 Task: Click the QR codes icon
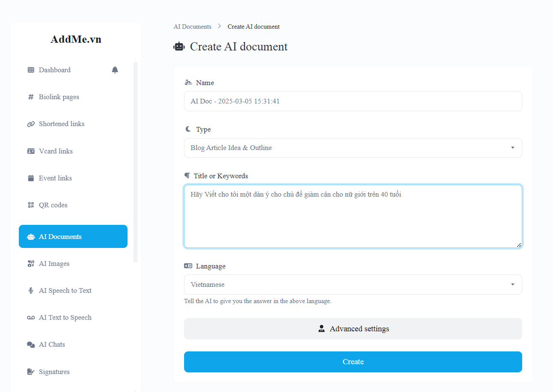click(31, 205)
